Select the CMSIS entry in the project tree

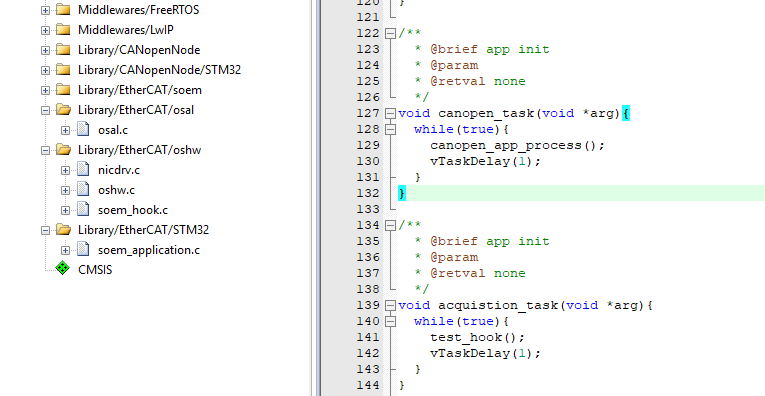[95, 270]
